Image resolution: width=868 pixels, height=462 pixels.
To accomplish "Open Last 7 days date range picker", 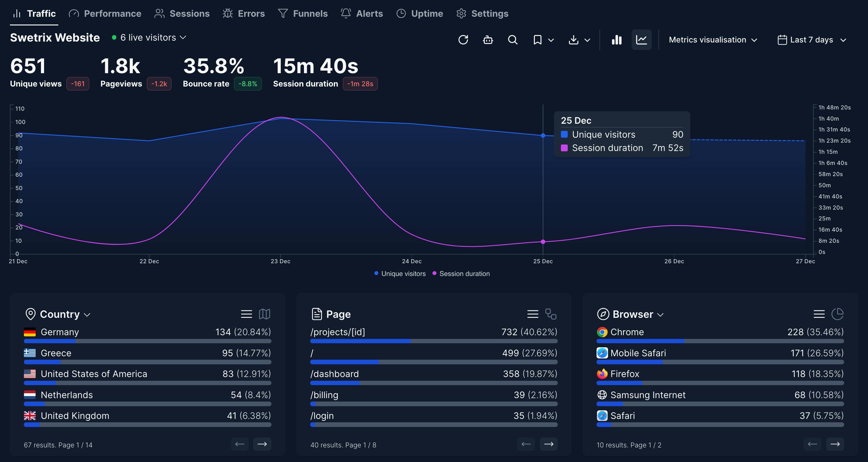I will [x=812, y=40].
